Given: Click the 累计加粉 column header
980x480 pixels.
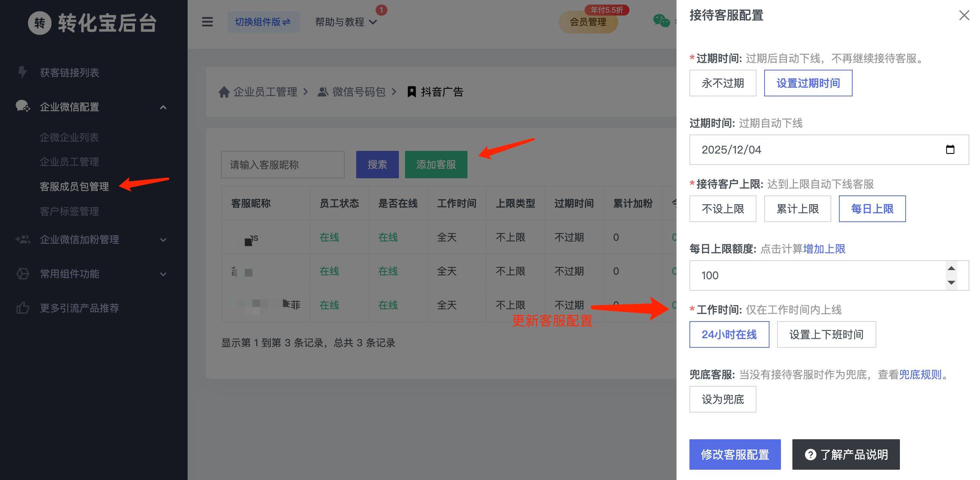Looking at the screenshot, I should point(633,203).
